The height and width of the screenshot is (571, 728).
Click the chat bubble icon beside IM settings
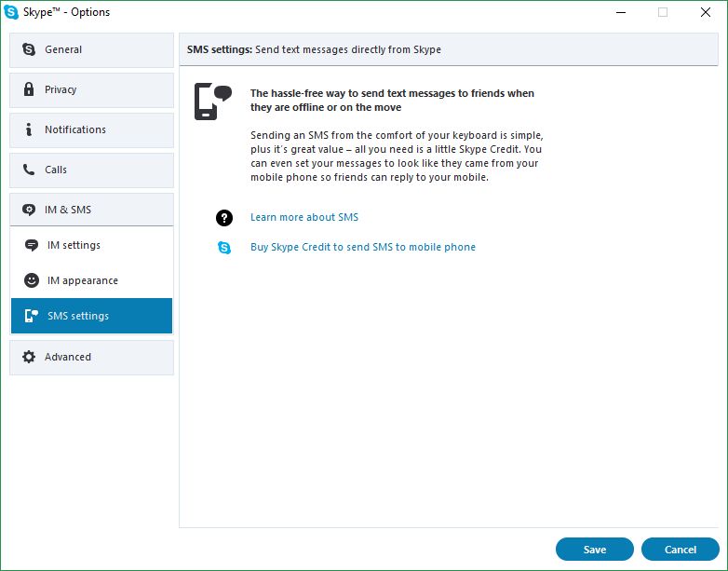click(31, 245)
